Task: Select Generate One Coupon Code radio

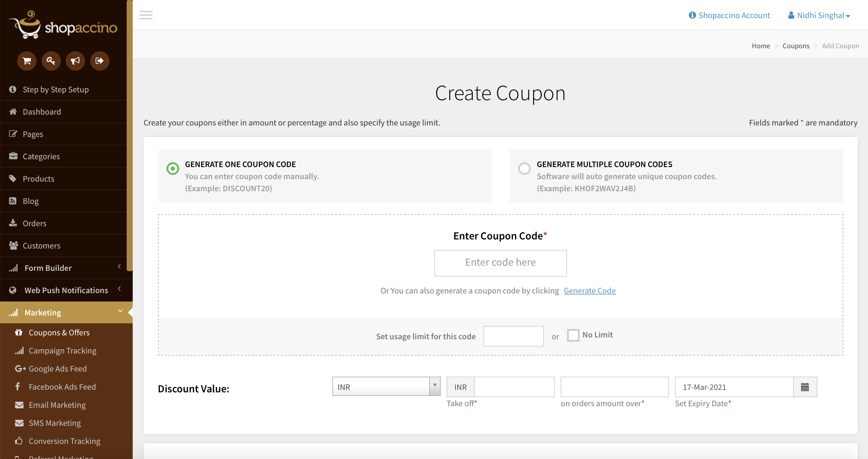Action: coord(173,169)
